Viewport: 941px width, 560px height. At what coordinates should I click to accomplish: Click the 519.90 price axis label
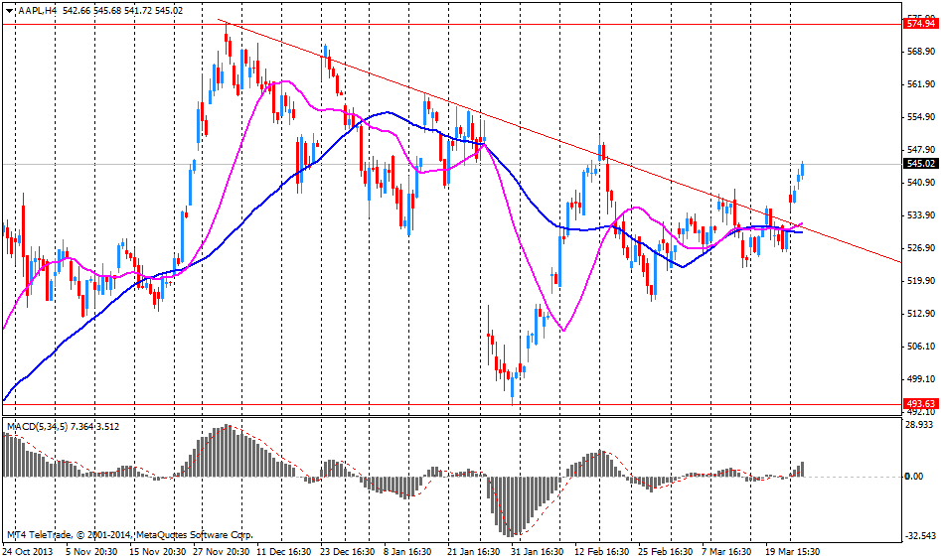pos(921,281)
